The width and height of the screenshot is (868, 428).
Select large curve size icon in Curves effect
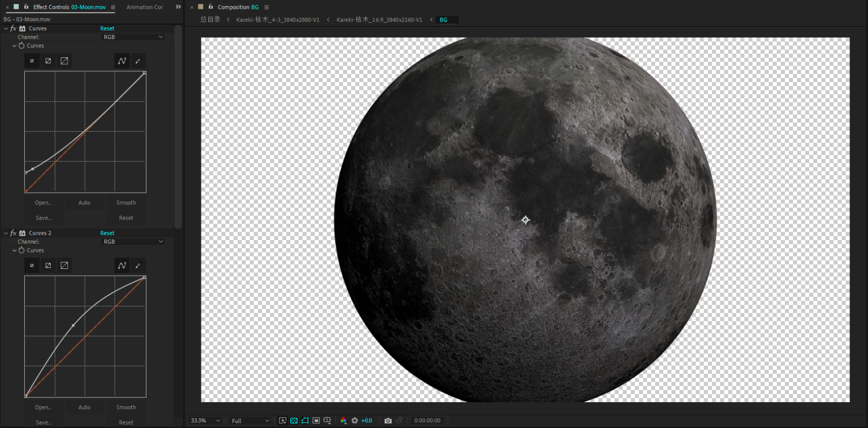click(64, 61)
